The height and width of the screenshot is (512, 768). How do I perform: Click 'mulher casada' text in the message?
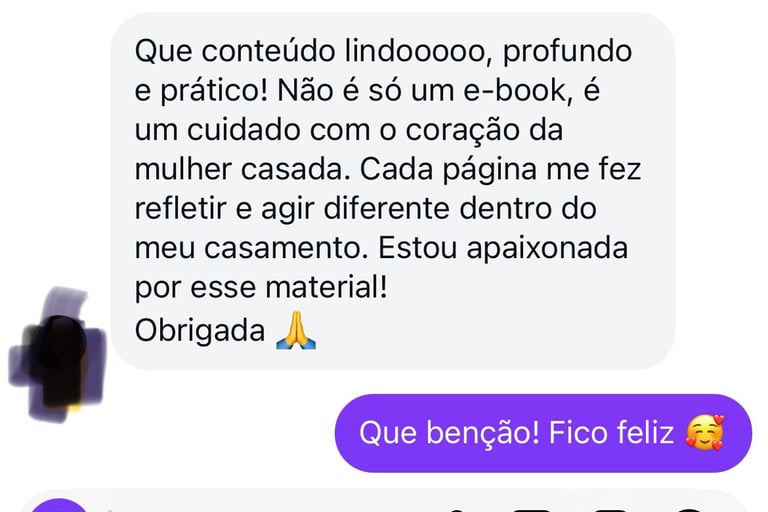pyautogui.click(x=242, y=169)
